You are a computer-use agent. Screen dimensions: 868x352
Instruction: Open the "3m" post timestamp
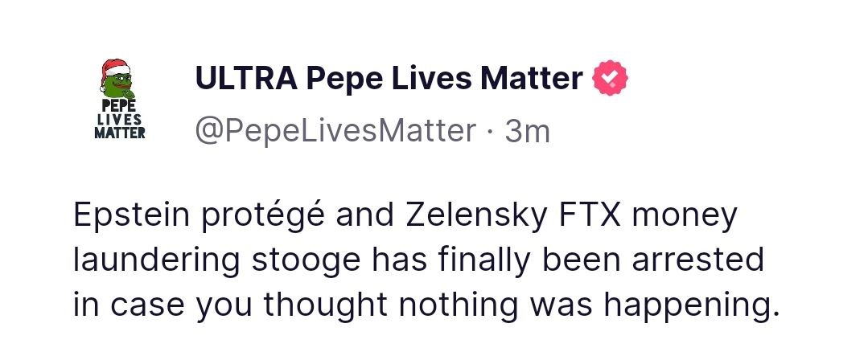pos(527,130)
